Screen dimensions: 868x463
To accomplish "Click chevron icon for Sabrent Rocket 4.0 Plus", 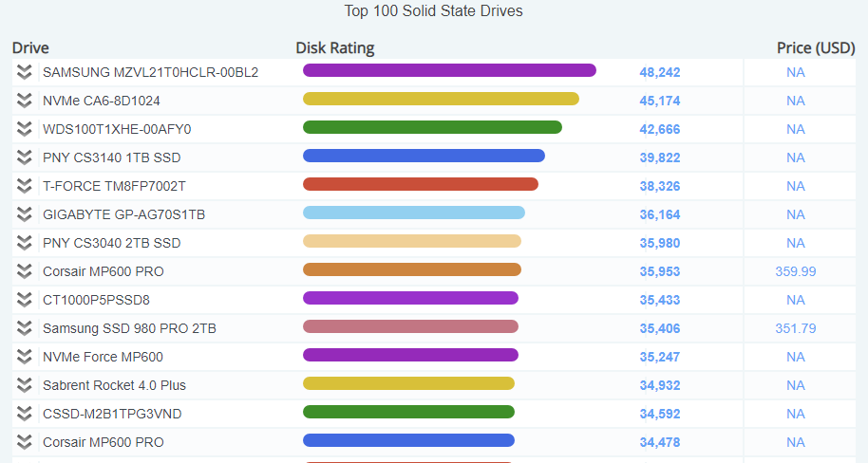I will click(25, 385).
